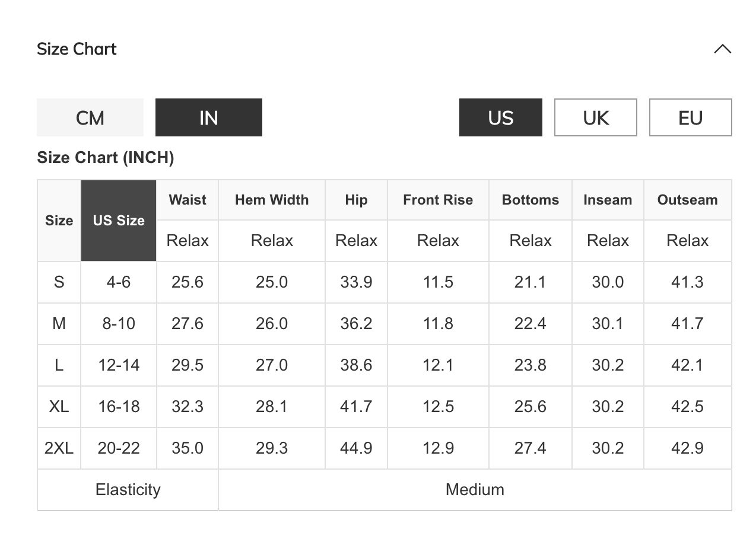This screenshot has width=756, height=542.
Task: Click the Size Chart heading
Action: (77, 49)
